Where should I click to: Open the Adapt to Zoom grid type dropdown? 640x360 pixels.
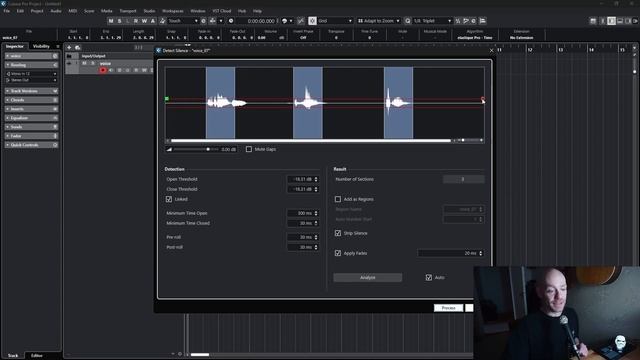pyautogui.click(x=379, y=21)
